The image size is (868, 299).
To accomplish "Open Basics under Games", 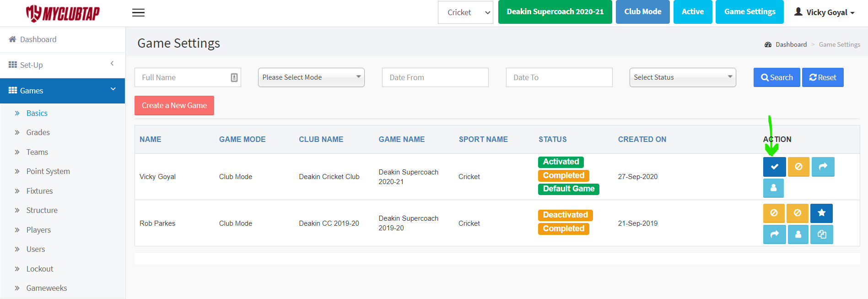I will click(x=37, y=113).
